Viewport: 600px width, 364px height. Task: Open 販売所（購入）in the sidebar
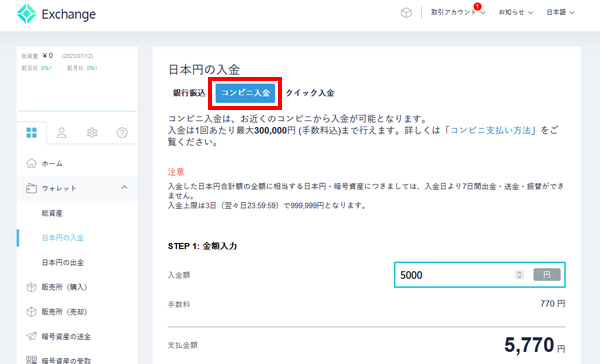click(x=64, y=287)
